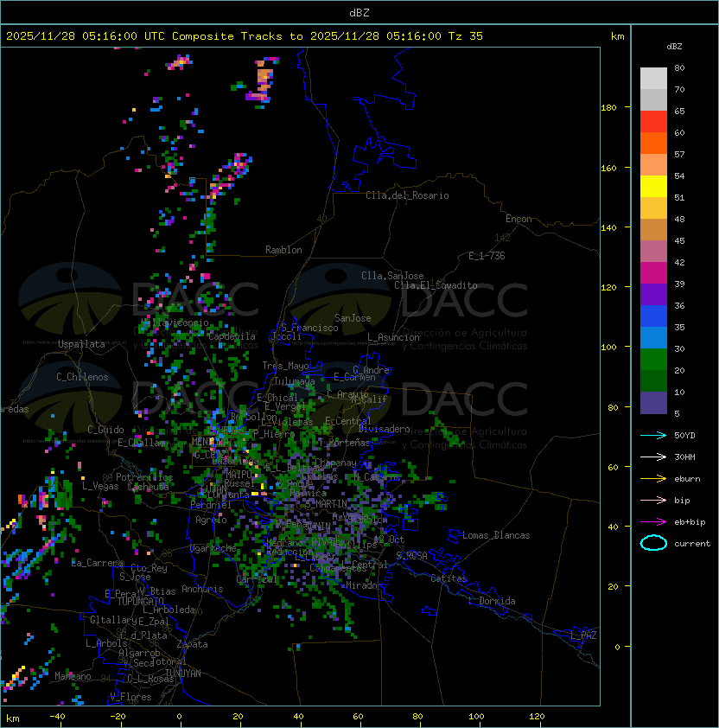The width and height of the screenshot is (719, 728).
Task: Pick the red 60-65 dBZ swatch
Action: tap(653, 122)
